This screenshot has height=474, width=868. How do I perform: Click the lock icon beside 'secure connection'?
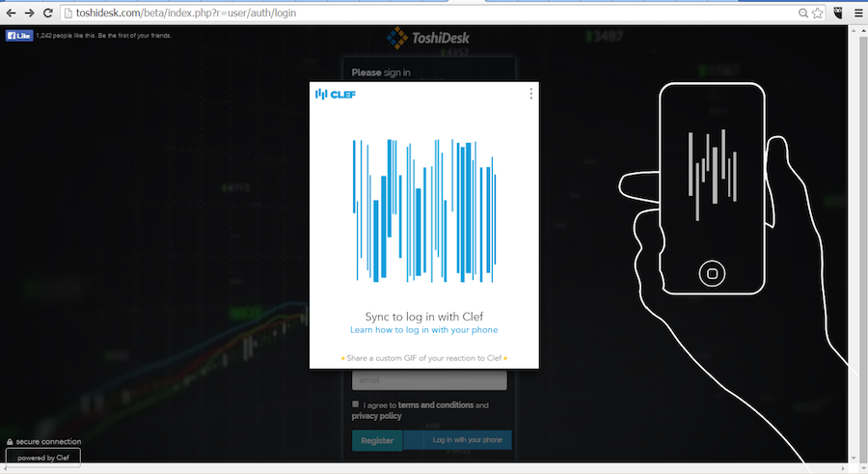pyautogui.click(x=10, y=442)
